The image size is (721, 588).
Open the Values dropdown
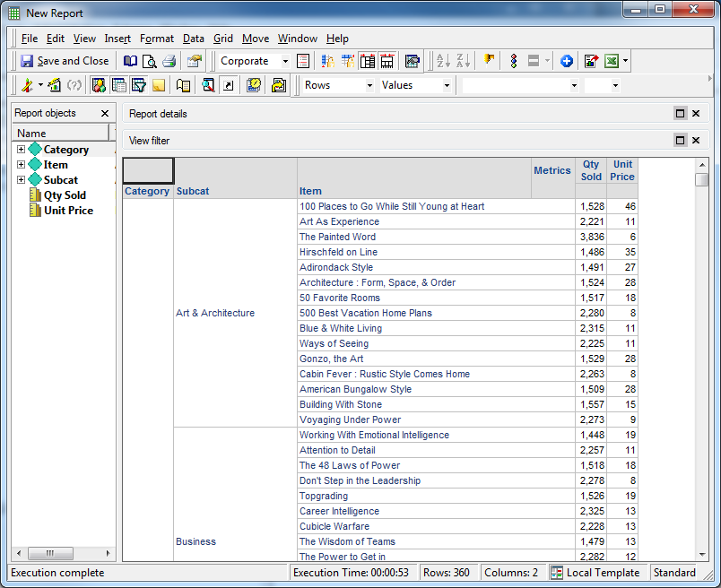coord(446,85)
